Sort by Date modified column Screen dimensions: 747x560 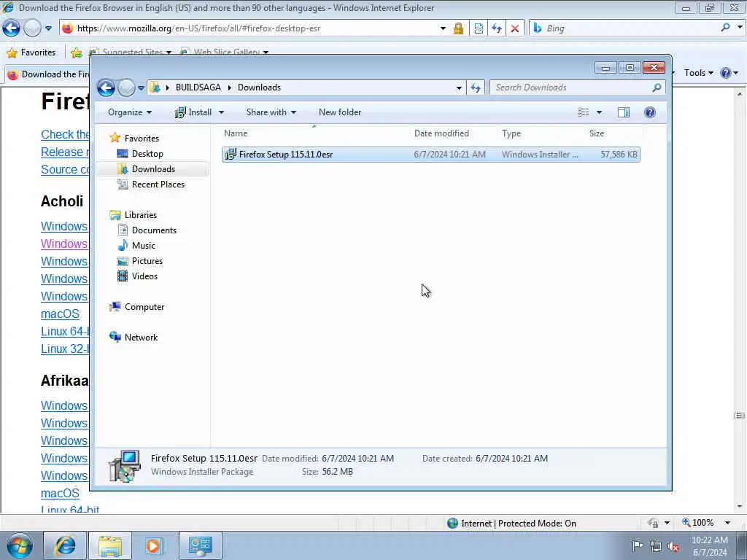click(x=453, y=133)
